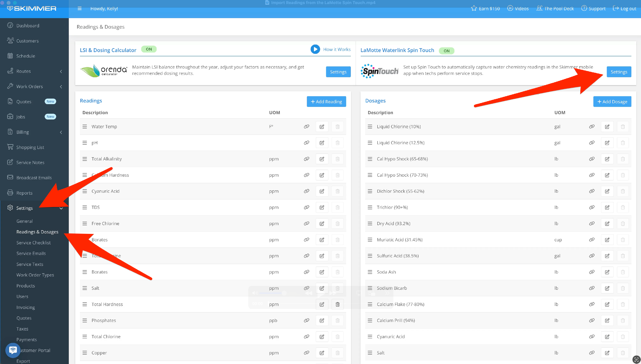
Task: Open Service Checklist settings page
Action: [x=34, y=243]
